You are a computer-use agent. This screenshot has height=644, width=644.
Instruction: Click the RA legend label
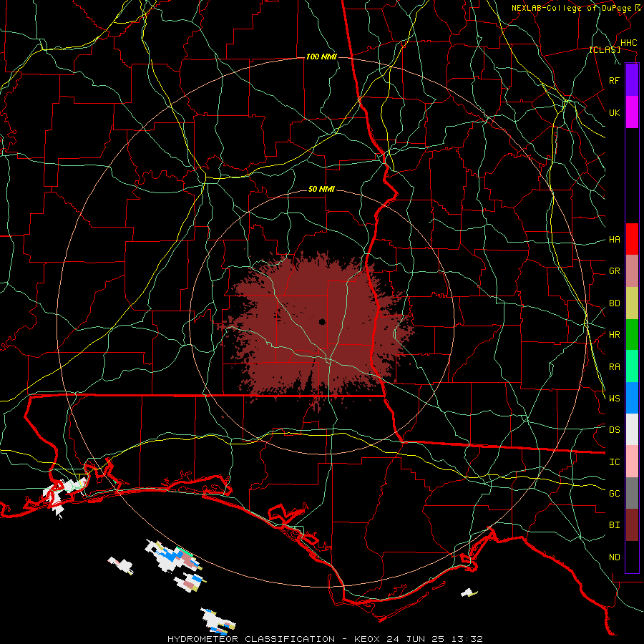(x=614, y=367)
